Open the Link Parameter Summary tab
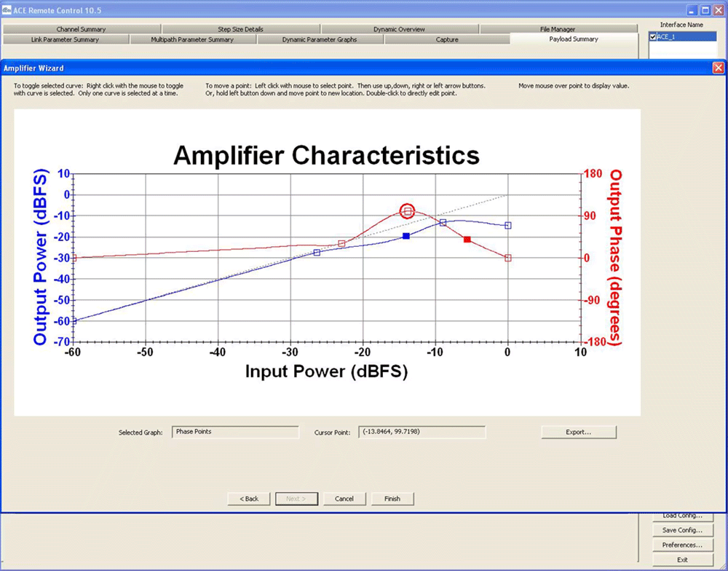The image size is (728, 571). click(66, 39)
